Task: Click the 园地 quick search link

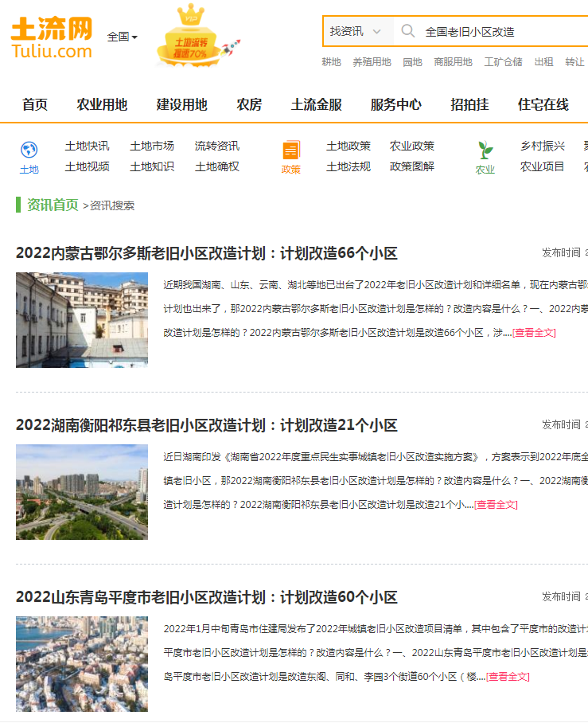Action: click(412, 62)
